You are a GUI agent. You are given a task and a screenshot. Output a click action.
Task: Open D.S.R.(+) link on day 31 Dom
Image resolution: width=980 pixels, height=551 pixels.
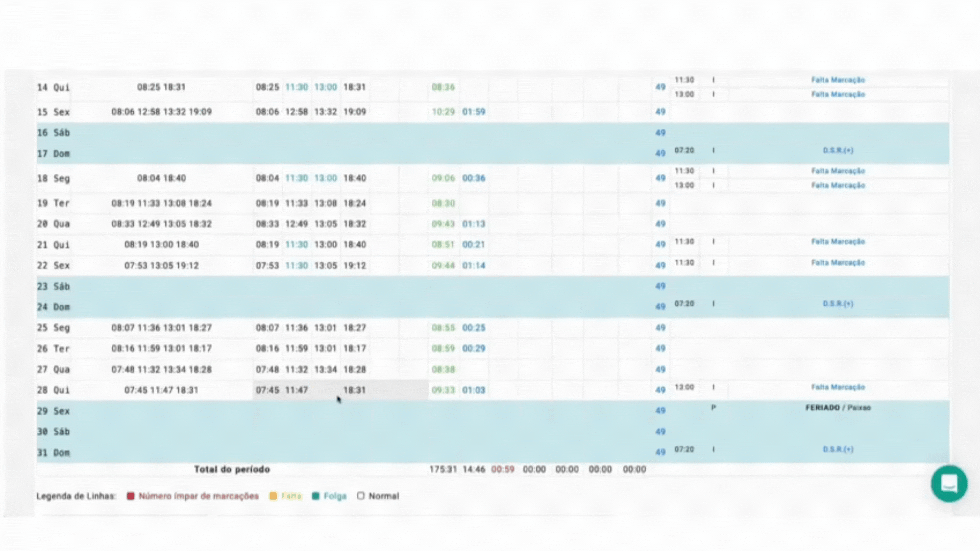click(838, 449)
